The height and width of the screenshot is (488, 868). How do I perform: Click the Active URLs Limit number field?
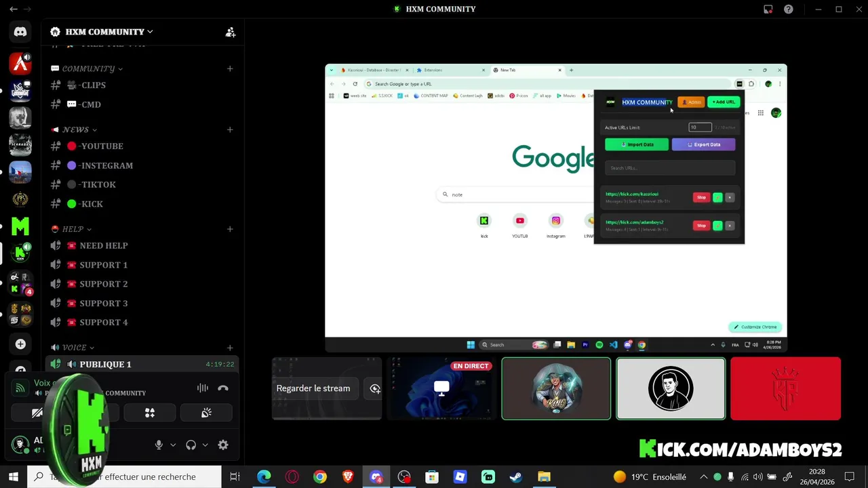700,127
